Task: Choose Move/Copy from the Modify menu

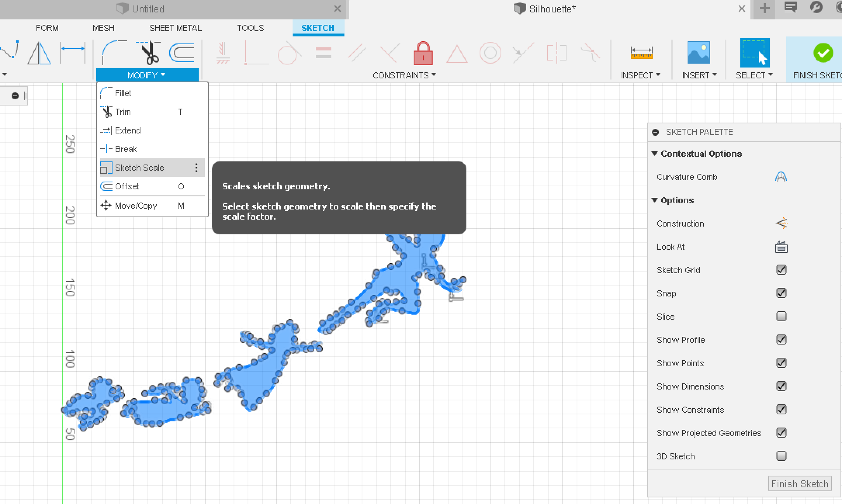Action: pos(135,206)
